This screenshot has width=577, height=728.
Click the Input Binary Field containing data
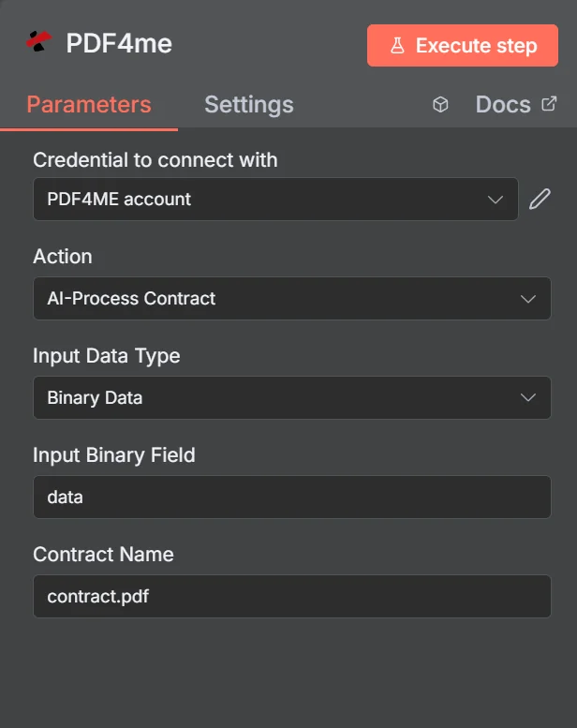[292, 498]
